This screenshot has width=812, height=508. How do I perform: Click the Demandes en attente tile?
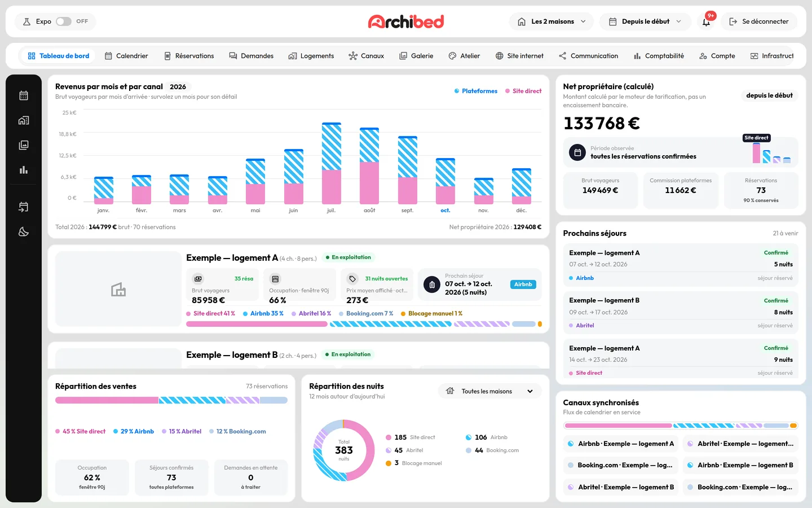click(x=251, y=478)
